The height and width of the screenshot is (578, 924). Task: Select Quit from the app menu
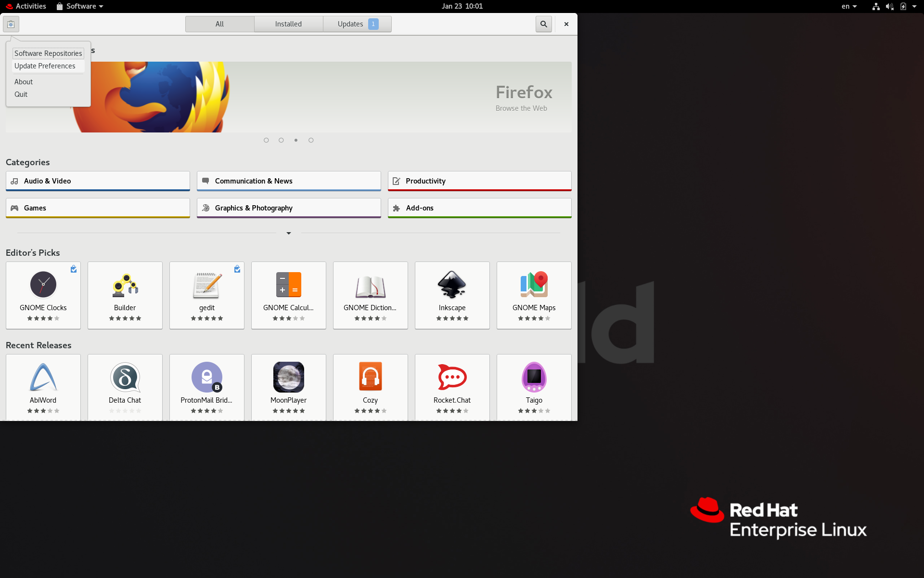48,94
